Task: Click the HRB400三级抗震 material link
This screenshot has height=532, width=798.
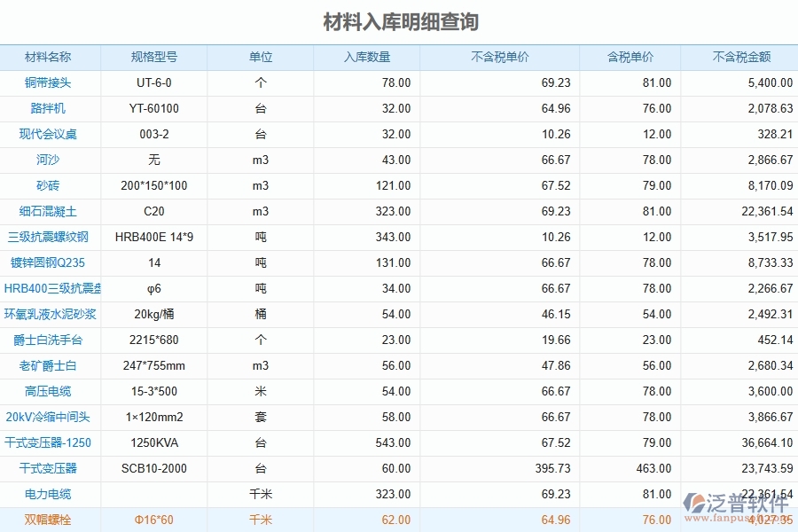Action: coord(49,288)
